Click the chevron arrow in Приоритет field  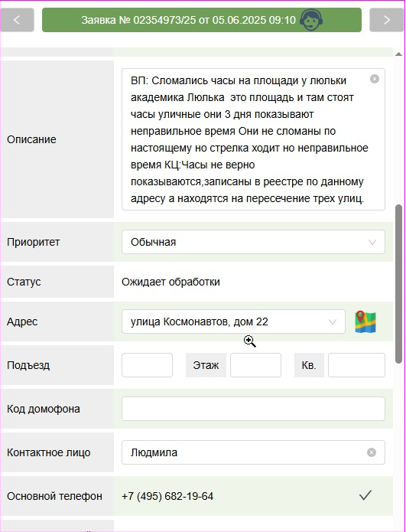pos(372,242)
